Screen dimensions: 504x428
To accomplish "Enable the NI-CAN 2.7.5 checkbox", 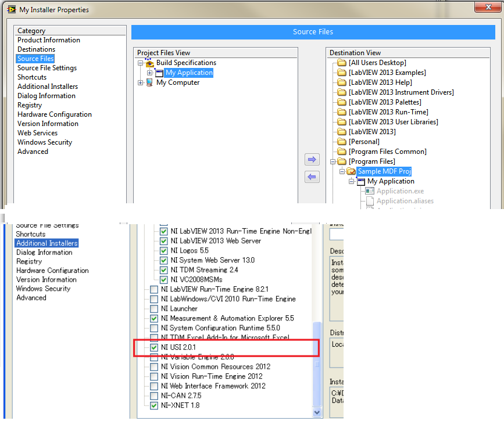I will (x=154, y=396).
